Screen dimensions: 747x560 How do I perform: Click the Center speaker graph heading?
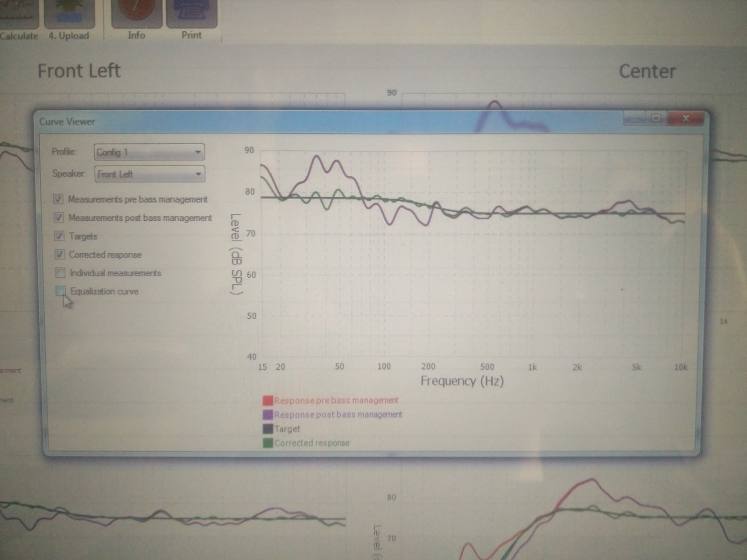tap(647, 71)
